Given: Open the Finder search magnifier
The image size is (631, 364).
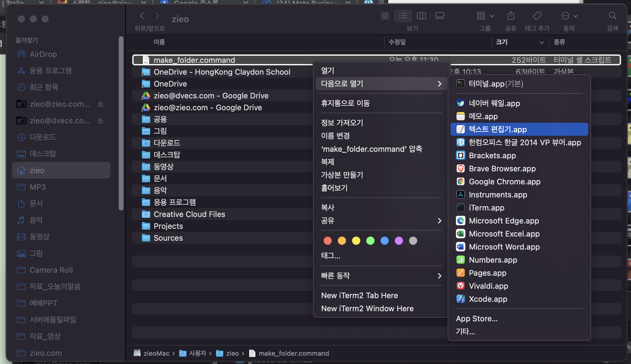Looking at the screenshot, I should tap(612, 16).
